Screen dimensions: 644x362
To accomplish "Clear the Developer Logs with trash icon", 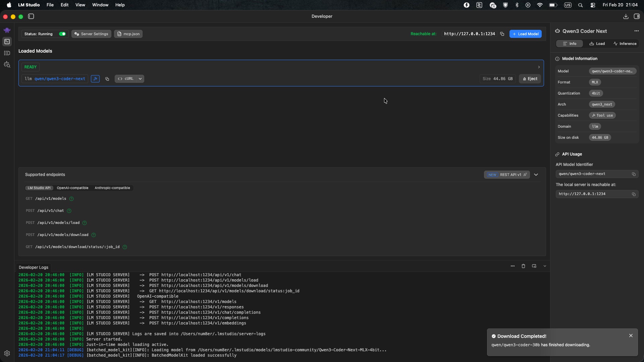I will (x=524, y=266).
